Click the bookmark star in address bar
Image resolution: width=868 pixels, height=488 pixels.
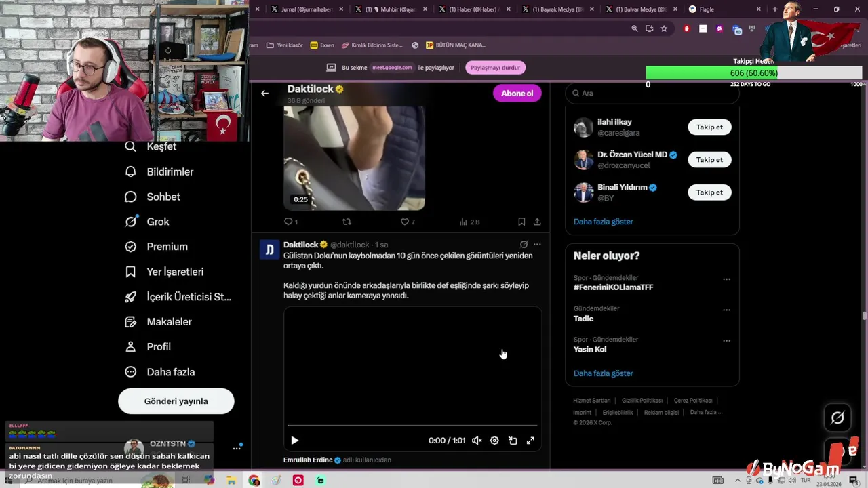[664, 28]
